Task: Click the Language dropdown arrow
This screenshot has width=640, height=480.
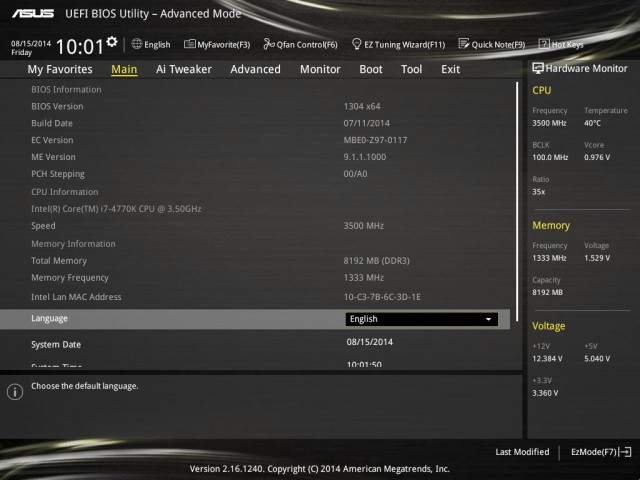Action: [x=488, y=319]
